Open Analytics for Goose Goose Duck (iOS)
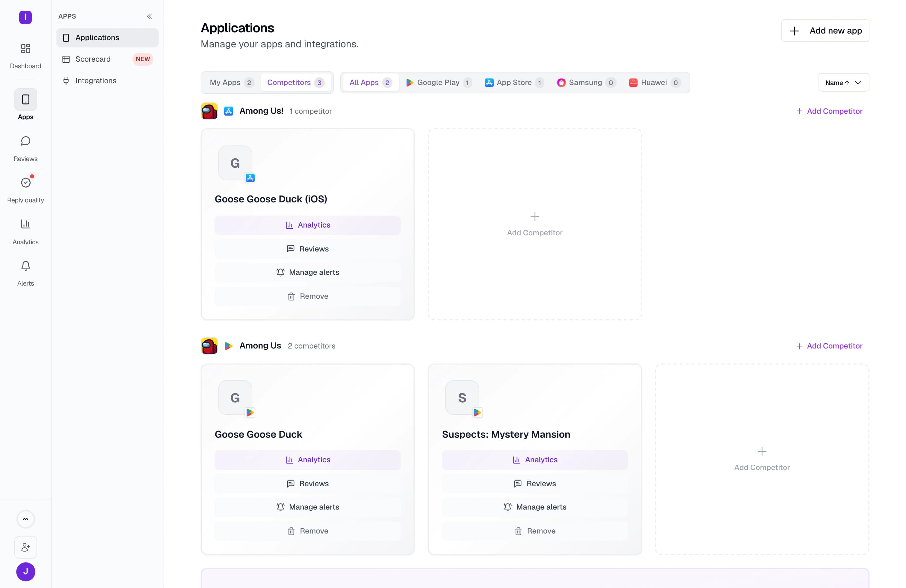The width and height of the screenshot is (906, 588). (x=308, y=225)
